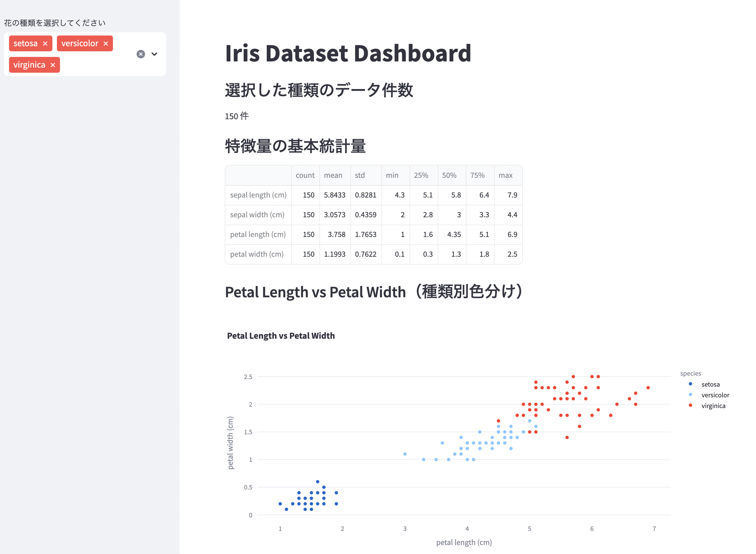Screen dimensions: 756x554
Task: Click the virginica legend red dot
Action: 690,405
